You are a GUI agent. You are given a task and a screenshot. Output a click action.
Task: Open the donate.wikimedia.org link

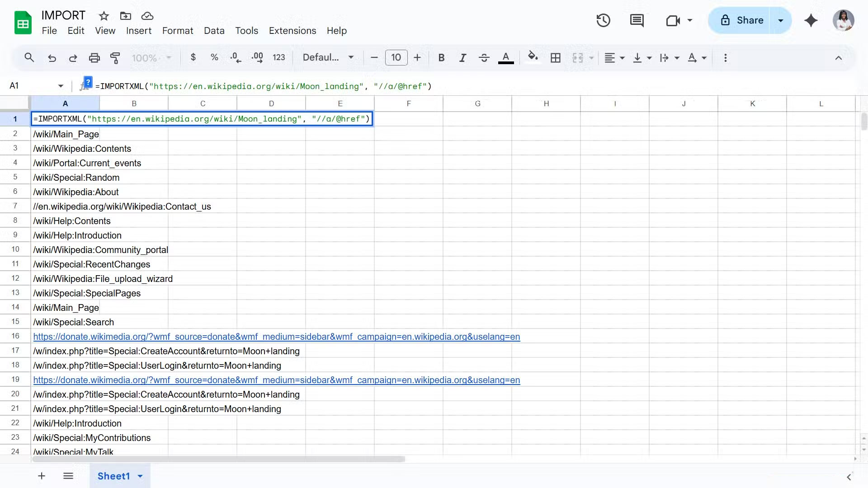click(x=276, y=337)
